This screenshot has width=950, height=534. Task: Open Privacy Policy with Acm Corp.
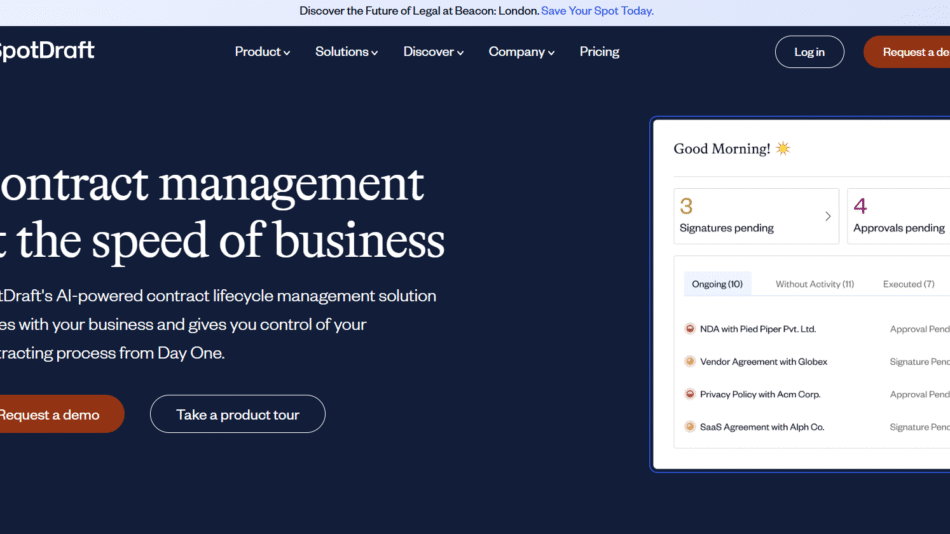coord(760,394)
